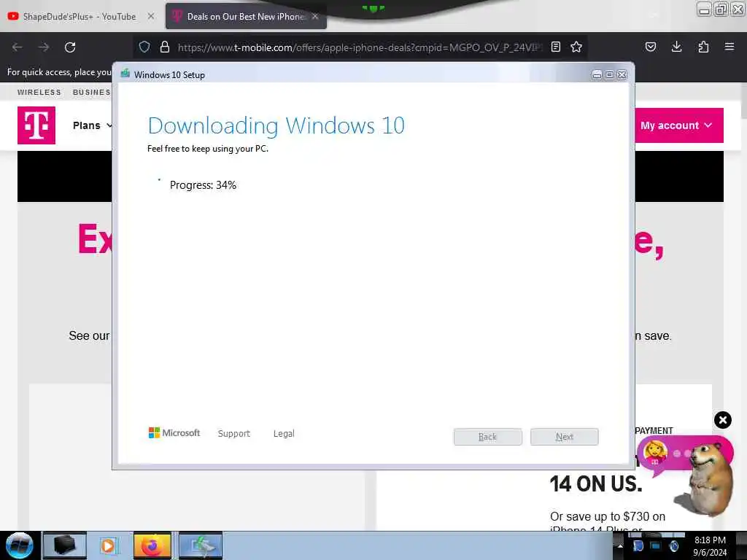Open the Save to Pocket icon
Image resolution: width=747 pixels, height=560 pixels.
coord(650,47)
